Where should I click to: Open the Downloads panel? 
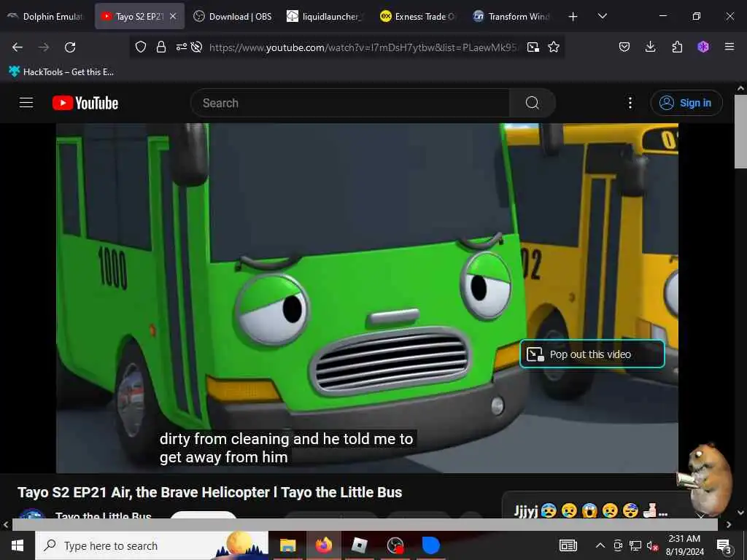point(650,47)
